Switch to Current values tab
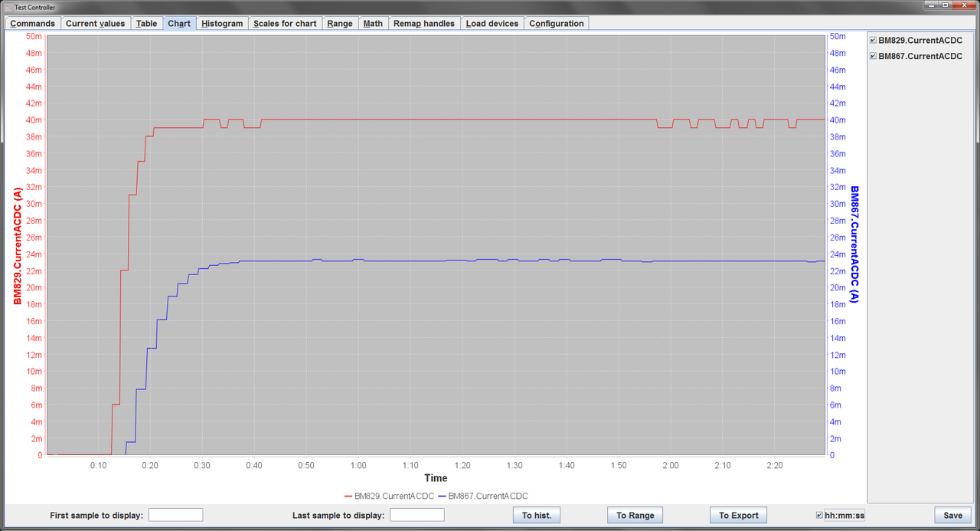Screen dimensions: 980x531 (x=95, y=23)
